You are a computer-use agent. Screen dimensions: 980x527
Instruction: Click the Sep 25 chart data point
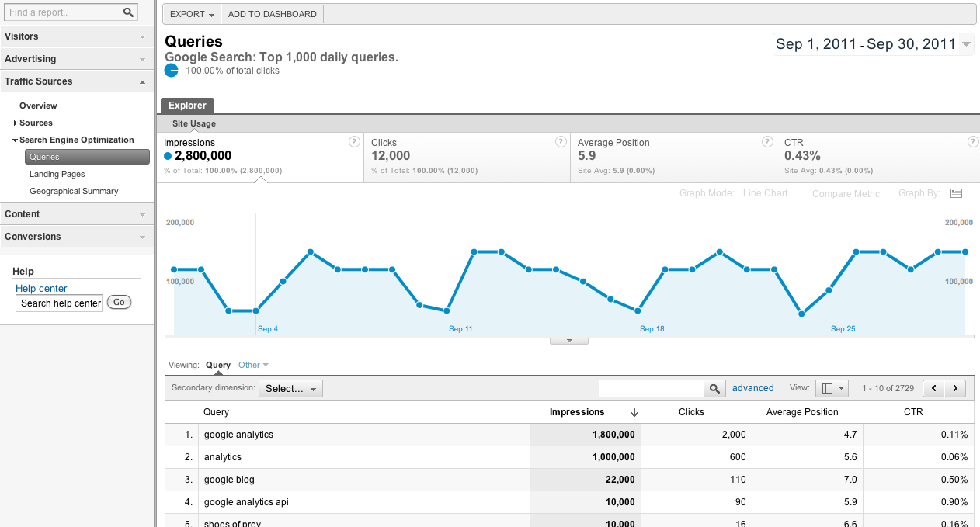(829, 290)
